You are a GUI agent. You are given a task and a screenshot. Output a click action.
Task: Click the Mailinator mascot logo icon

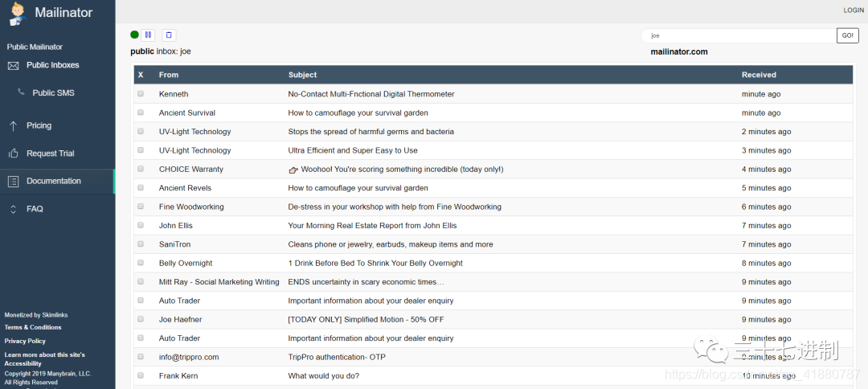pyautogui.click(x=18, y=14)
